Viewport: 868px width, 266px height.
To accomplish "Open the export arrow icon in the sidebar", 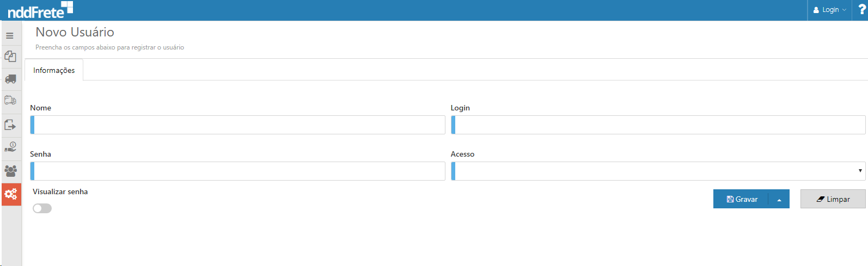I will pos(10,125).
